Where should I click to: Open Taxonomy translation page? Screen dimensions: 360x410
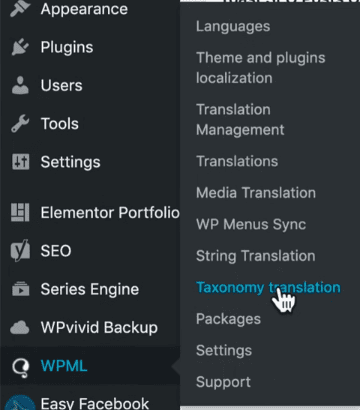coord(268,288)
